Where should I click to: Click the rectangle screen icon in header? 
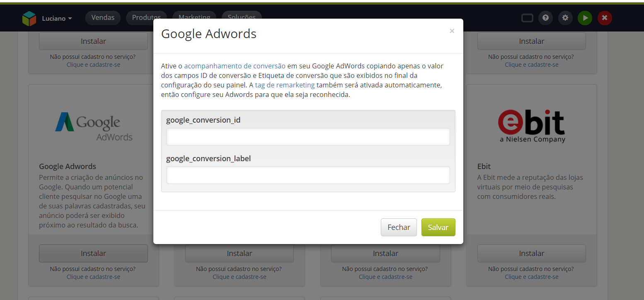[527, 18]
